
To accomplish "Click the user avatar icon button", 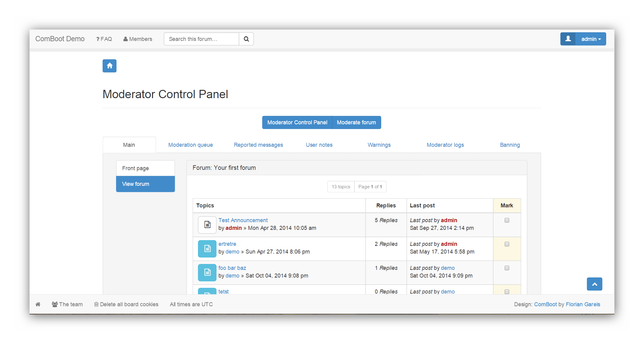I will [x=568, y=39].
